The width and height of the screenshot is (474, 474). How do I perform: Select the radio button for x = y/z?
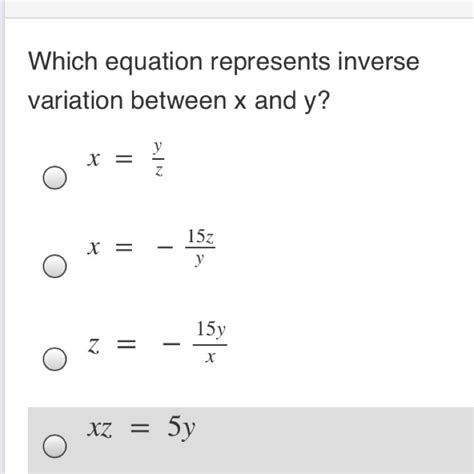[55, 178]
